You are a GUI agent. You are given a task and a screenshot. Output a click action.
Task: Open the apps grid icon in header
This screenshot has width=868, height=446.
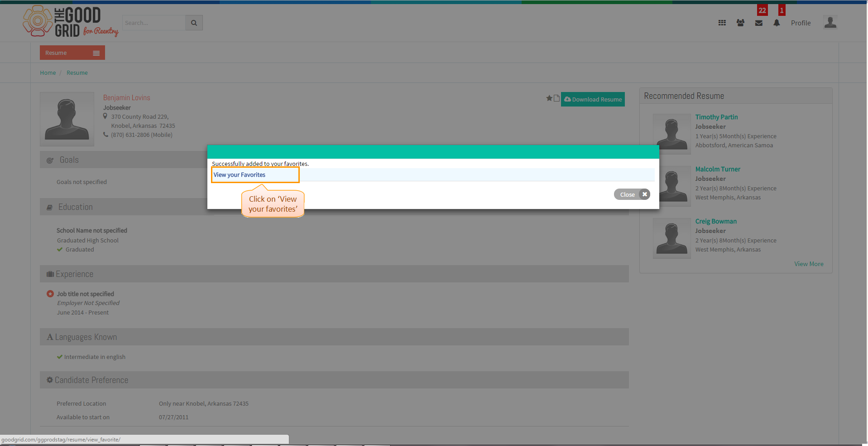[722, 23]
